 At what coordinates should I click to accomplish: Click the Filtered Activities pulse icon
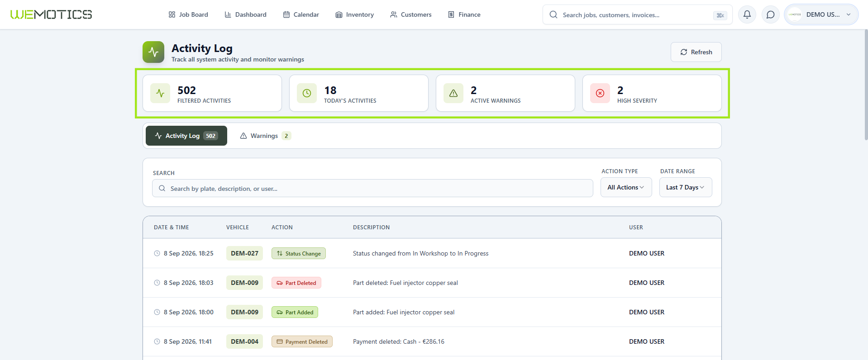click(x=160, y=93)
